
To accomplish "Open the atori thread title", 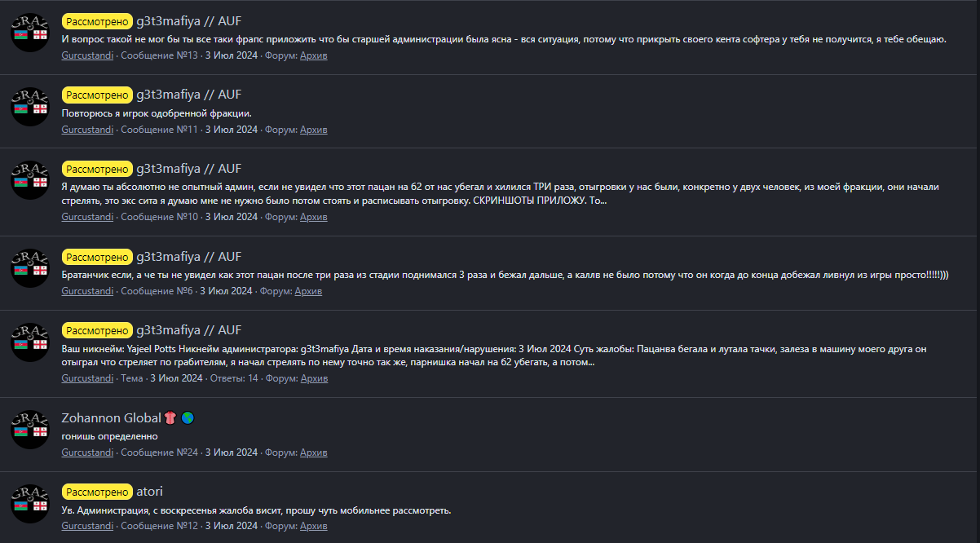I will [x=149, y=492].
